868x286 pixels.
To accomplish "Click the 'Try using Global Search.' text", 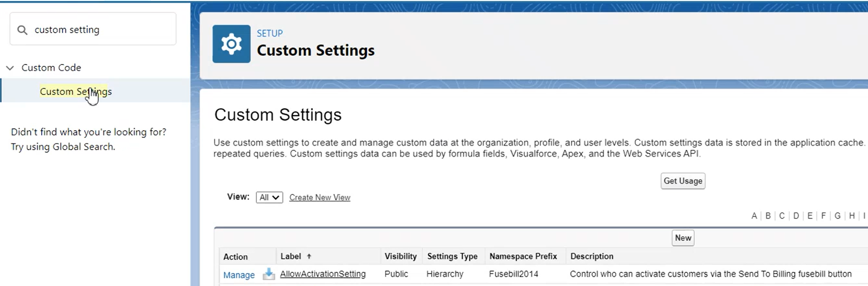I will pos(63,147).
